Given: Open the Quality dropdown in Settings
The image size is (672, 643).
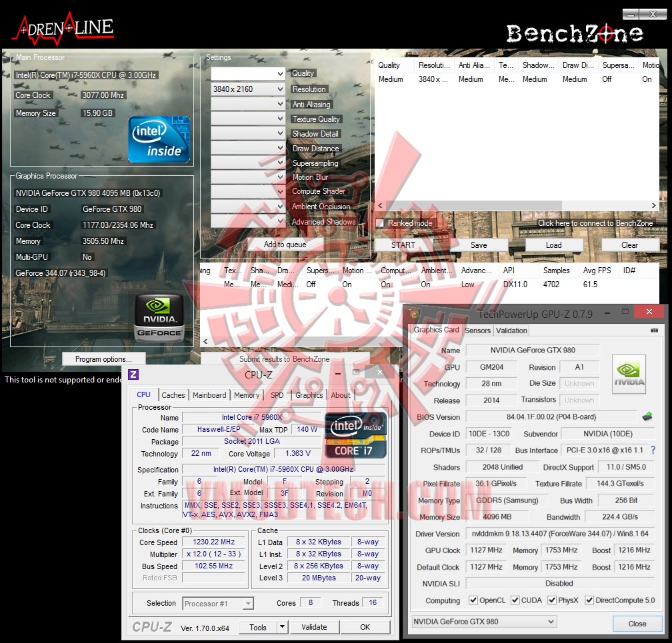Looking at the screenshot, I should point(248,74).
